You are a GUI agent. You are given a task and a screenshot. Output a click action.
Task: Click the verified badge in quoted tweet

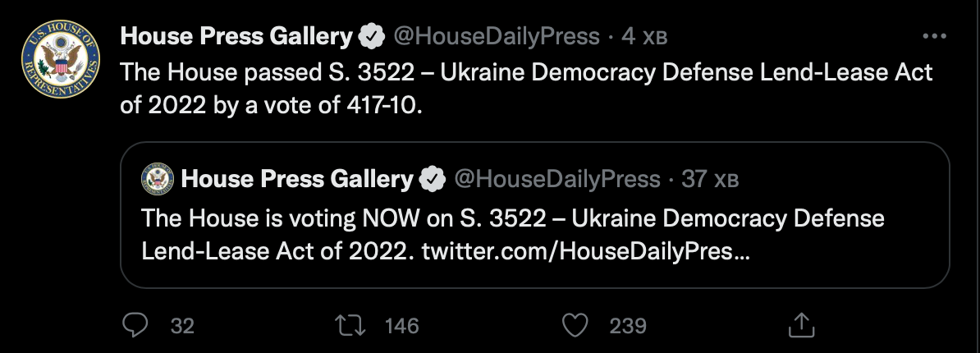coord(432,179)
